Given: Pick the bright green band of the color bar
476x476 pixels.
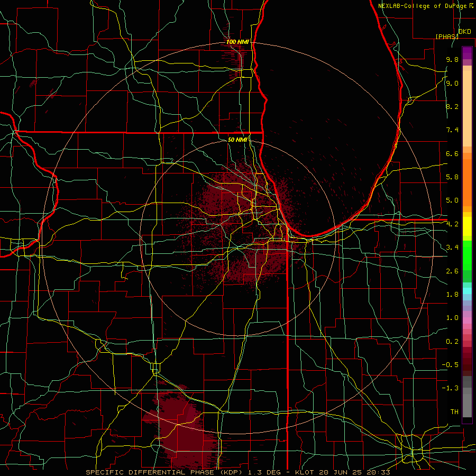Looking at the screenshot, I should [x=467, y=255].
